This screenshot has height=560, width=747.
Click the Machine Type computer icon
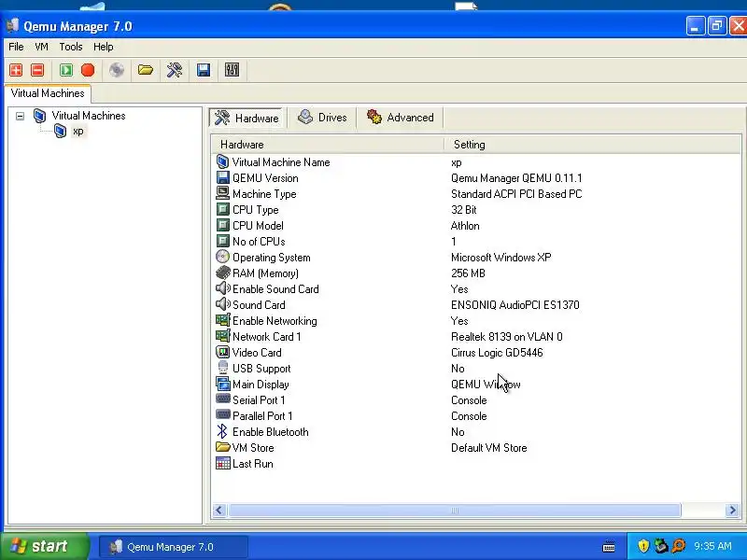pyautogui.click(x=222, y=193)
